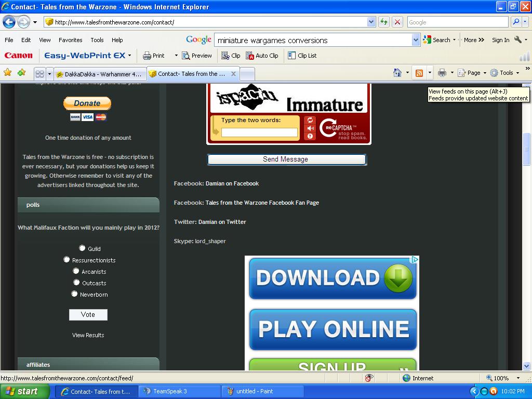This screenshot has height=399, width=532.
Task: Click Google toolbar Sign In
Action: pyautogui.click(x=500, y=40)
